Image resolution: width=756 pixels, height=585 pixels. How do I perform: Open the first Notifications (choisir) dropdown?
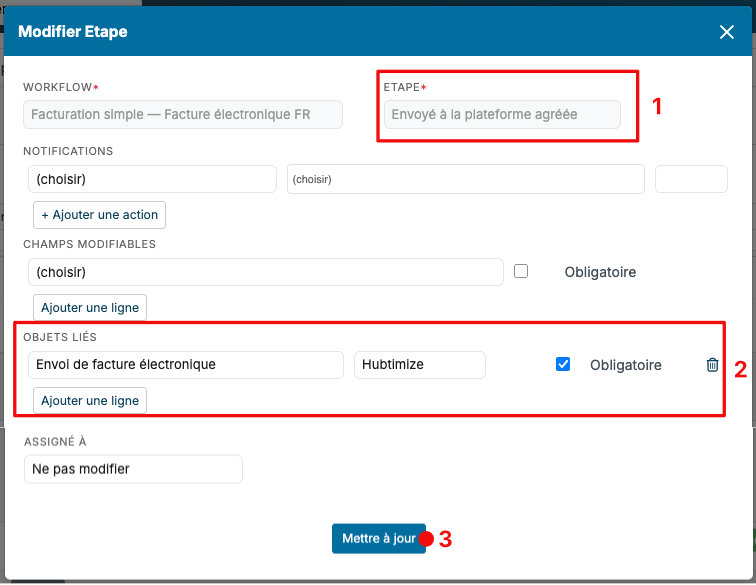pos(152,179)
